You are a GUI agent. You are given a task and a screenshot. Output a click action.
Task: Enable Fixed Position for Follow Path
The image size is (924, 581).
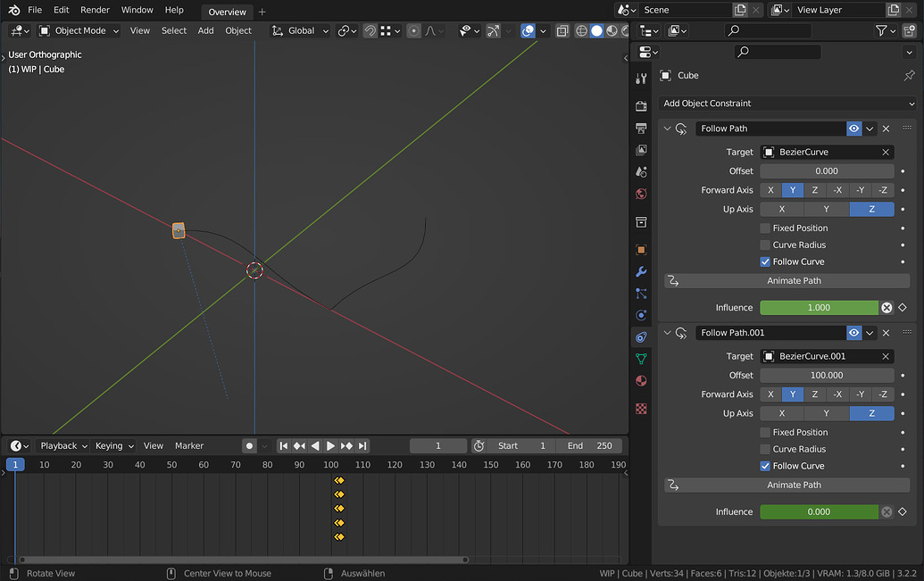click(x=765, y=228)
